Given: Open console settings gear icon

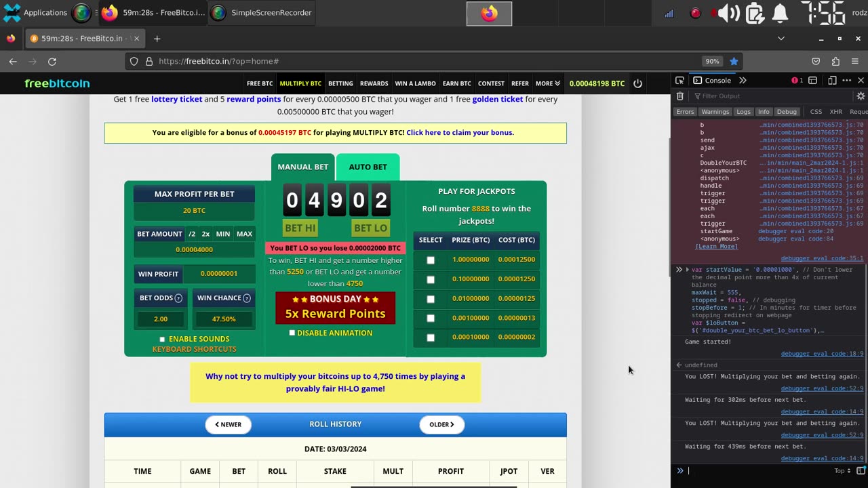Looking at the screenshot, I should pos(861,96).
